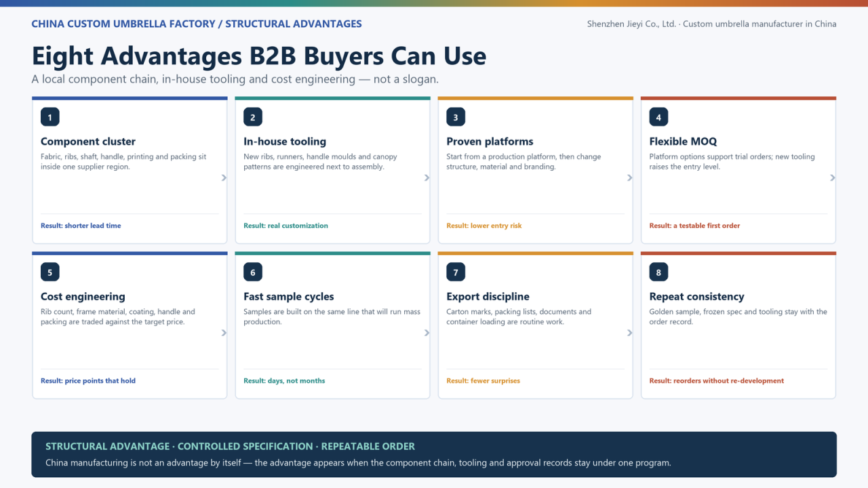
Task: Select the number 4 badge on Flexible MOQ
Action: pos(658,117)
